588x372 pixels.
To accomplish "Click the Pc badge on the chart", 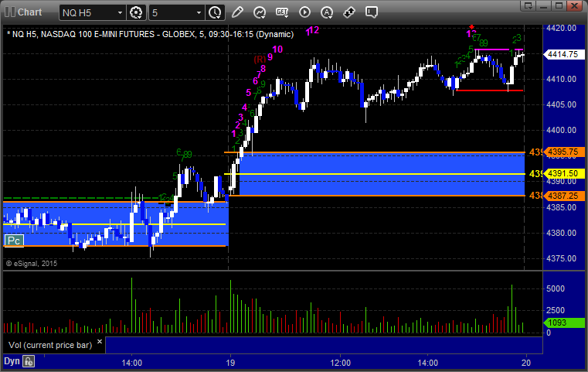I will pos(14,241).
